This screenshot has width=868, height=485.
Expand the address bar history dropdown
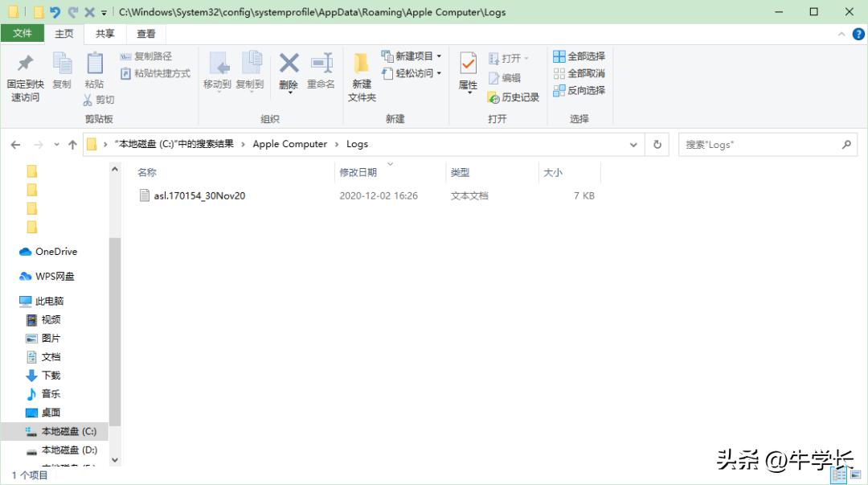coord(634,144)
